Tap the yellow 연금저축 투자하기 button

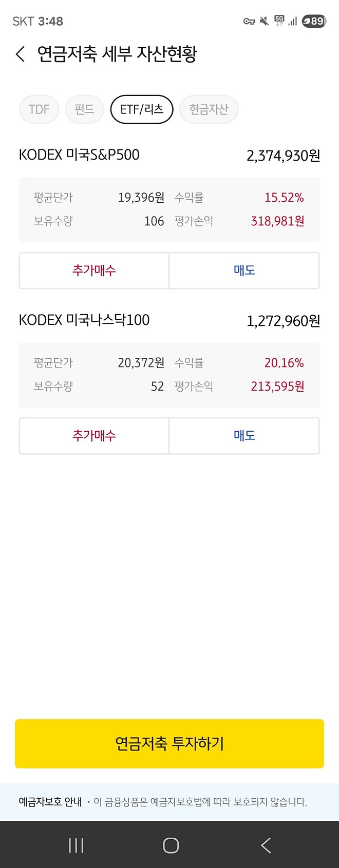pyautogui.click(x=169, y=743)
